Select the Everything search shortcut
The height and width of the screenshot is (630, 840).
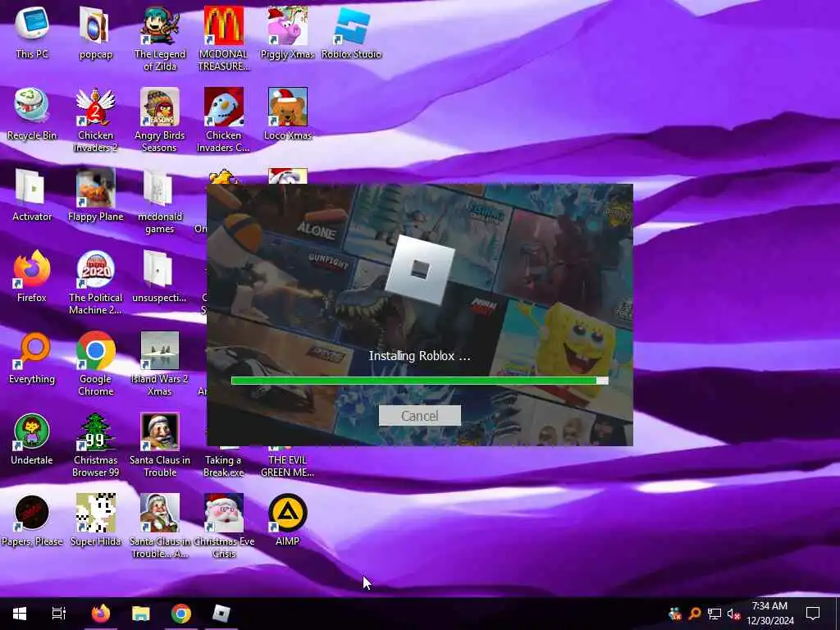pos(32,358)
